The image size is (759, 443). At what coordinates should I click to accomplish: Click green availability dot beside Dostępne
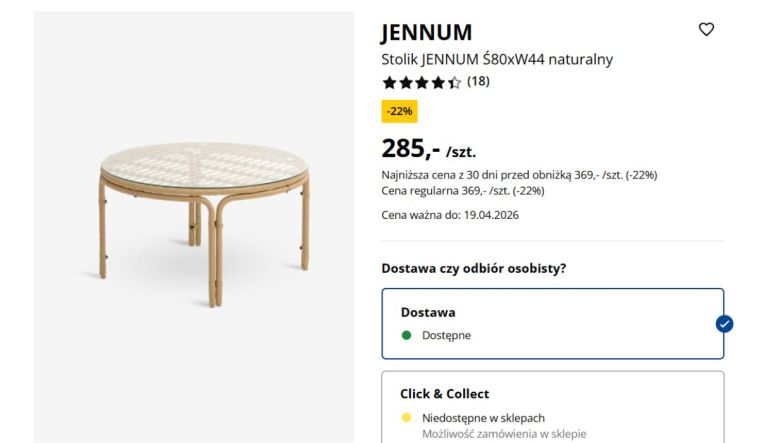click(406, 335)
